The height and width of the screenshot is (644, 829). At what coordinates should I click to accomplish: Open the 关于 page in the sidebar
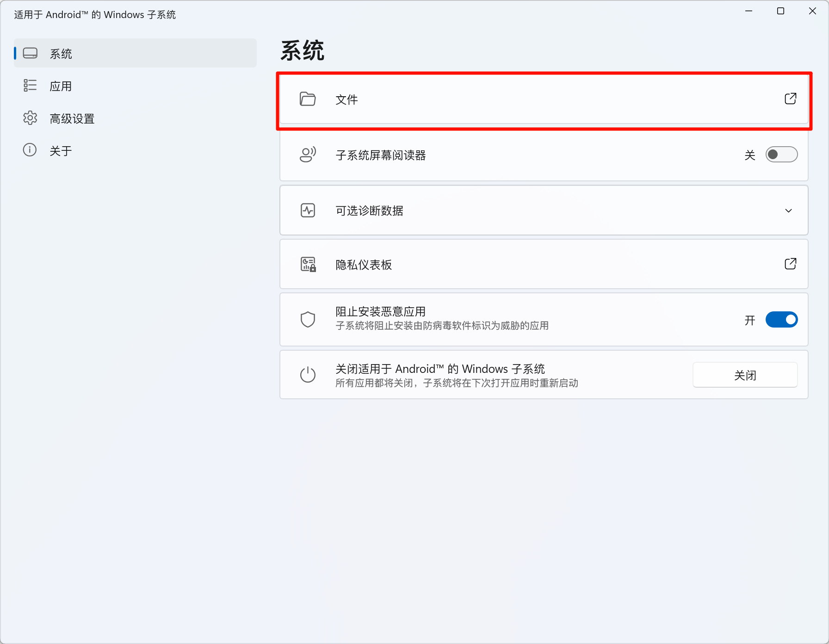pos(61,151)
